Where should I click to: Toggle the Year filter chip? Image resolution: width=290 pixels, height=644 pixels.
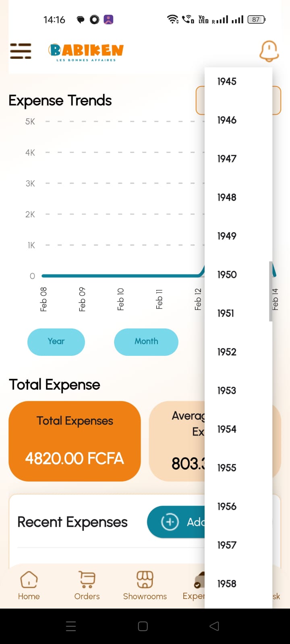click(x=56, y=342)
